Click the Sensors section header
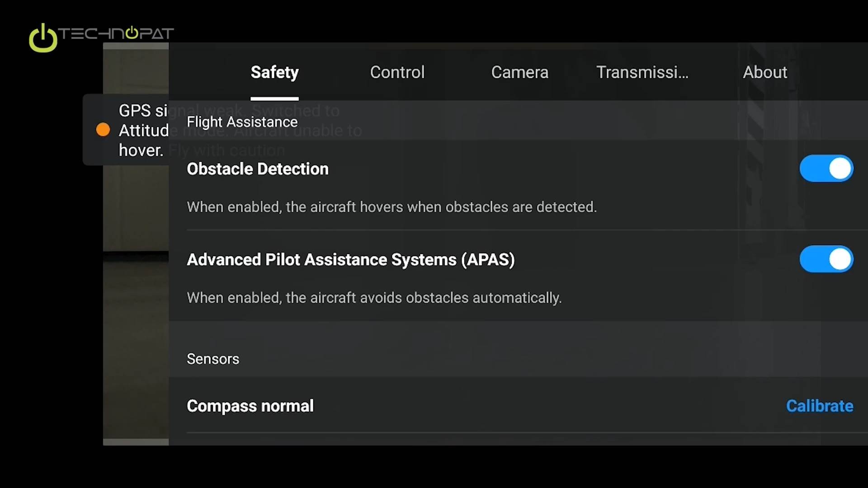This screenshot has width=868, height=488. click(x=212, y=359)
